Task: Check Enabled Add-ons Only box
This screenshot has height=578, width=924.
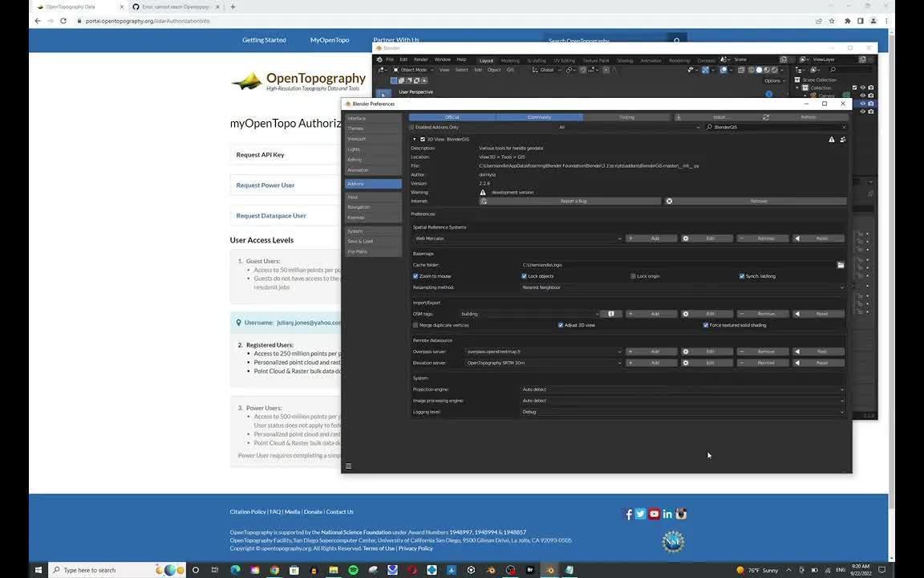Action: coord(412,128)
